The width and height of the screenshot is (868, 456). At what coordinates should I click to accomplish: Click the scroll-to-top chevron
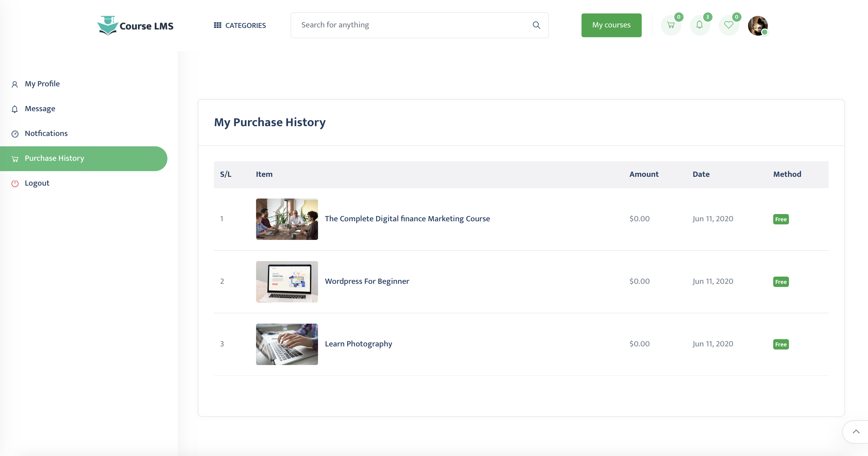(856, 432)
